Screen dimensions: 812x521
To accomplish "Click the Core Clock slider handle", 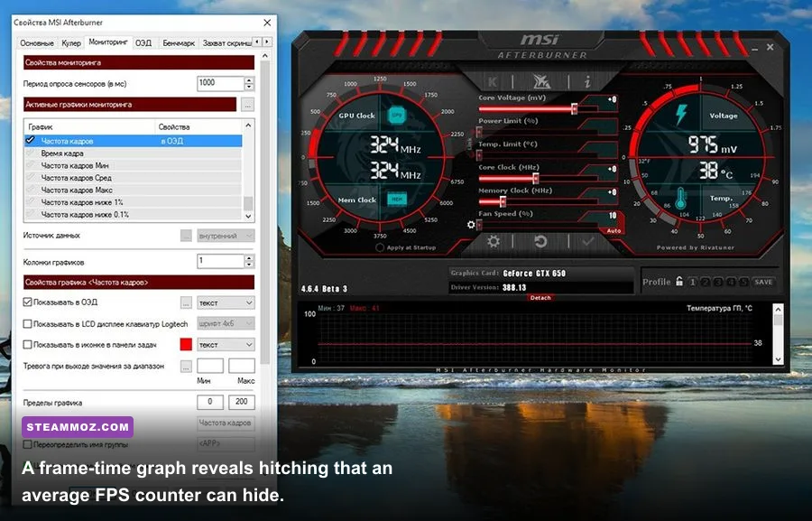I will pyautogui.click(x=535, y=179).
